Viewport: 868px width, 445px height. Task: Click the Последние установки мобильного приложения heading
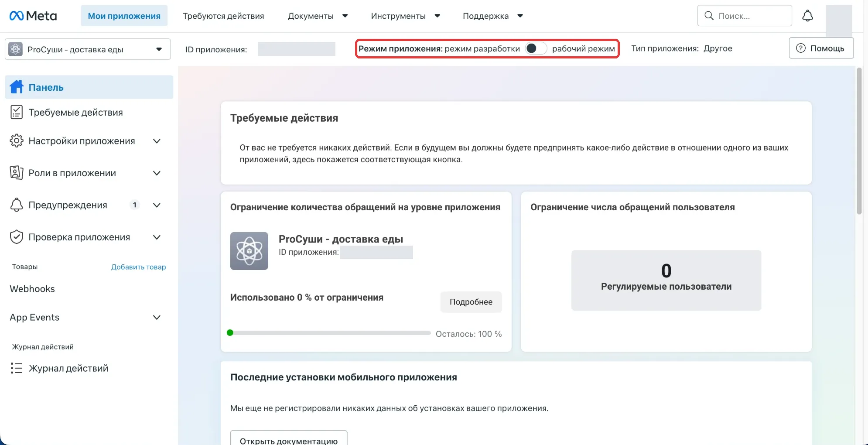point(343,377)
